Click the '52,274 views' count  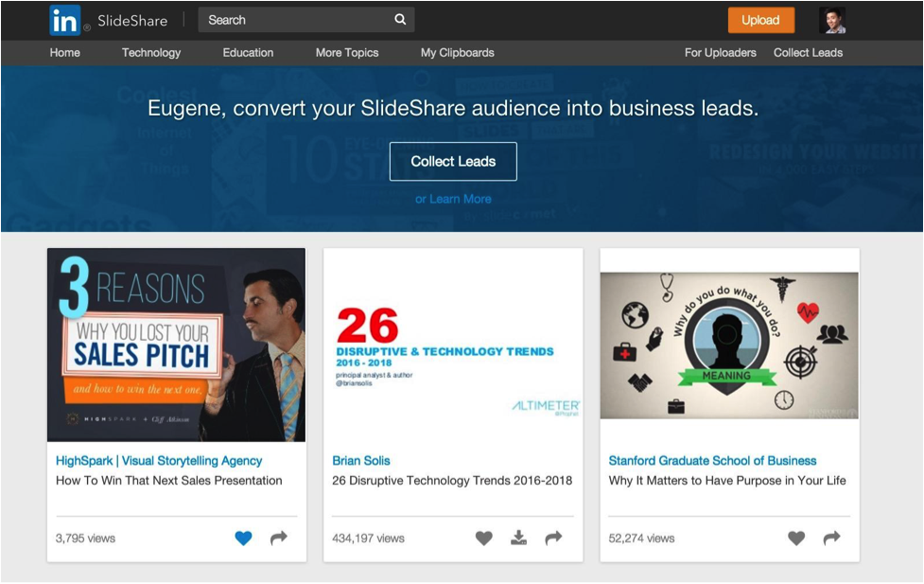point(641,538)
